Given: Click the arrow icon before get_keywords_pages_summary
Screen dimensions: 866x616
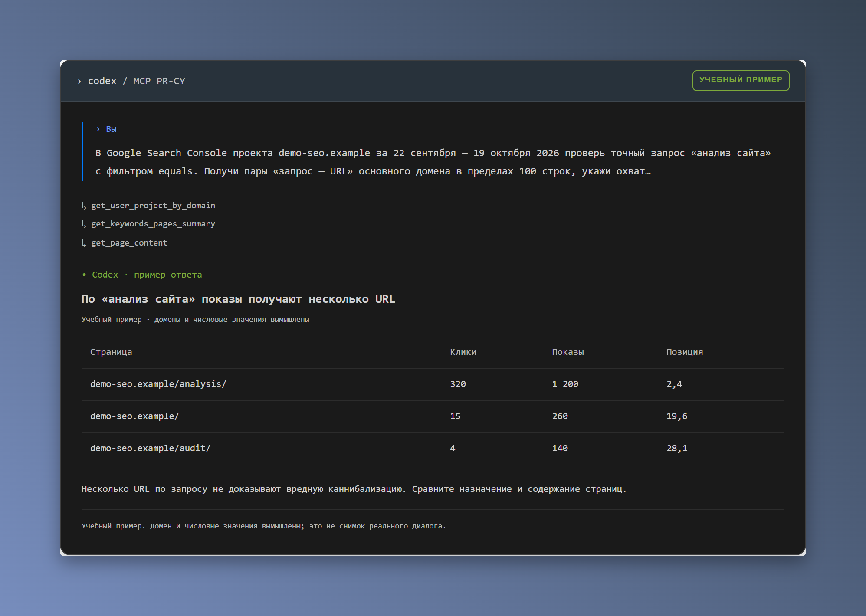Looking at the screenshot, I should [84, 224].
